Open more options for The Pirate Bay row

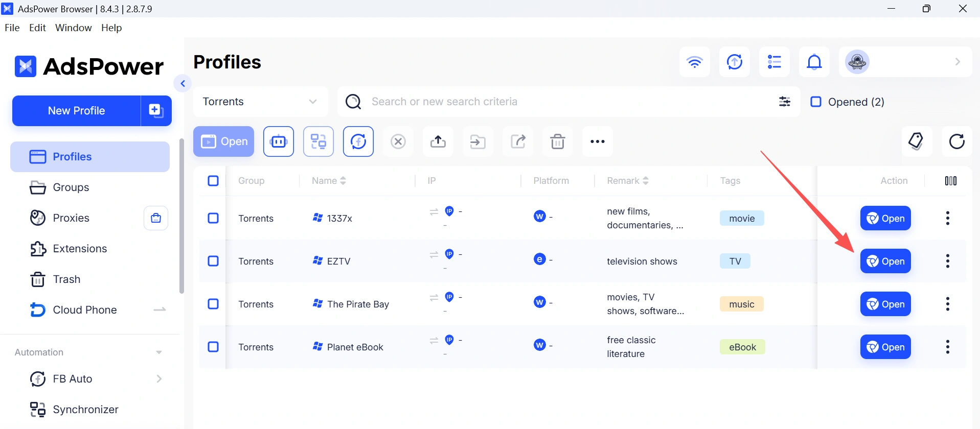point(948,304)
